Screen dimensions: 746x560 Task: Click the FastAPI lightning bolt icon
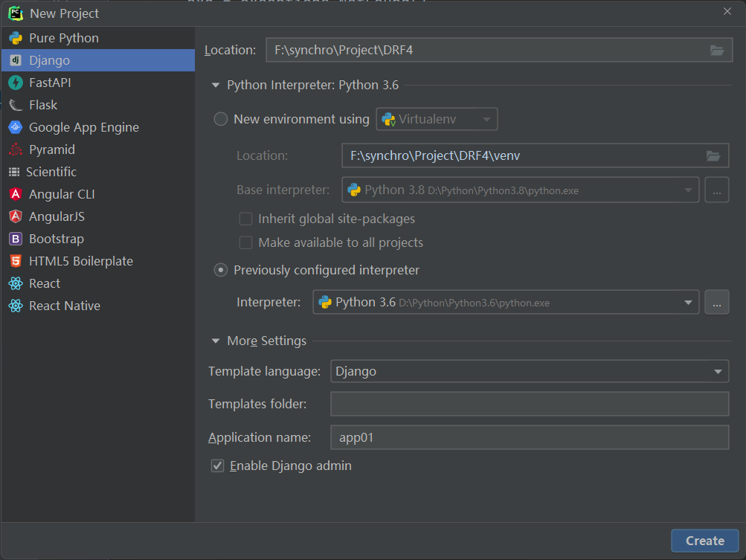pyautogui.click(x=15, y=83)
